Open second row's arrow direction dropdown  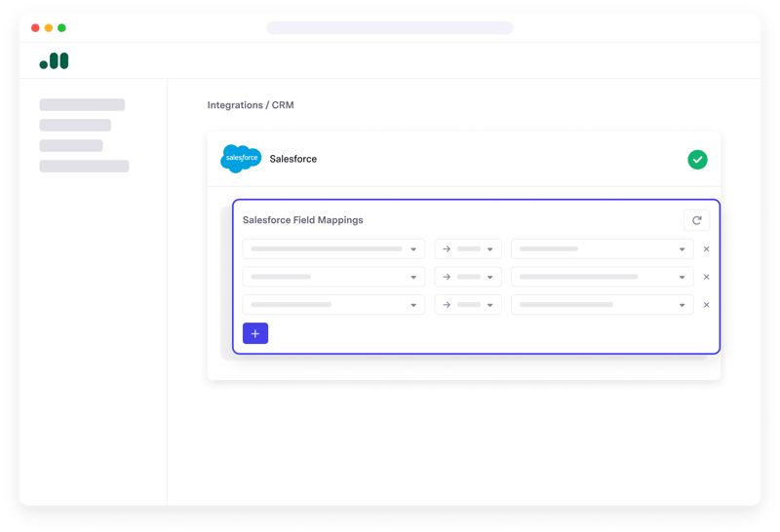468,277
